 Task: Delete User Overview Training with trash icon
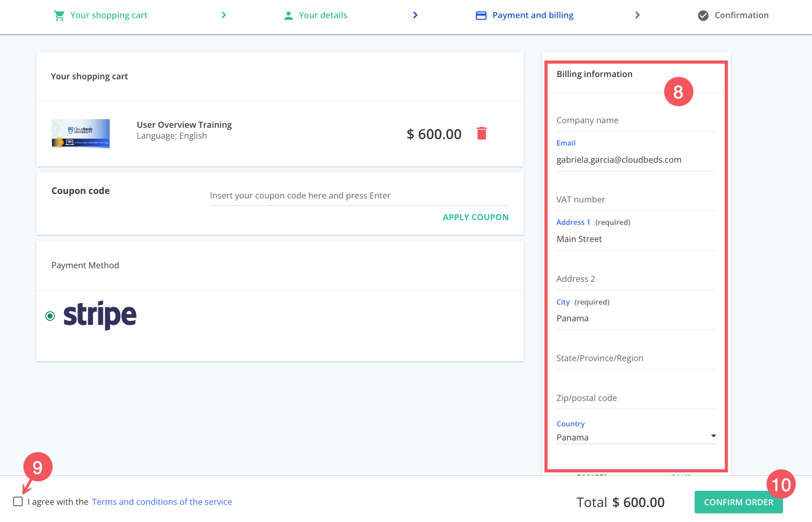point(481,134)
